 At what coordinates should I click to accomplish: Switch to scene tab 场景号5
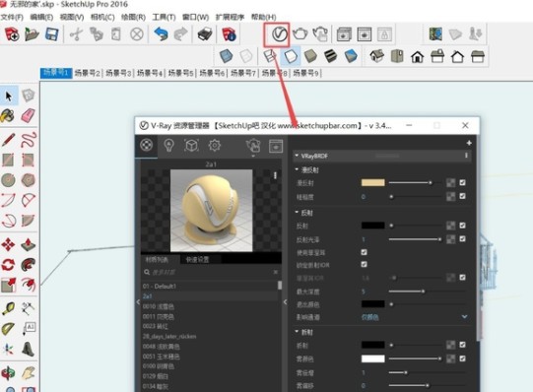pyautogui.click(x=181, y=73)
